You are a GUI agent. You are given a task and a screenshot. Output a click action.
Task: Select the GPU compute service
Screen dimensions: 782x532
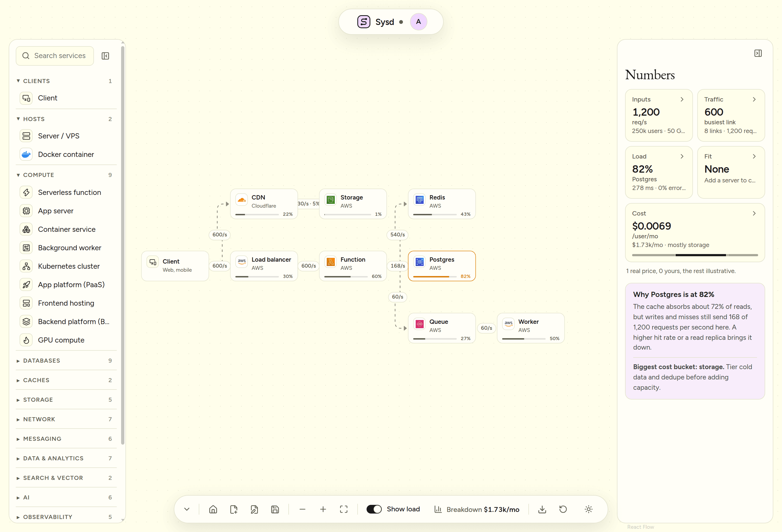pos(66,340)
